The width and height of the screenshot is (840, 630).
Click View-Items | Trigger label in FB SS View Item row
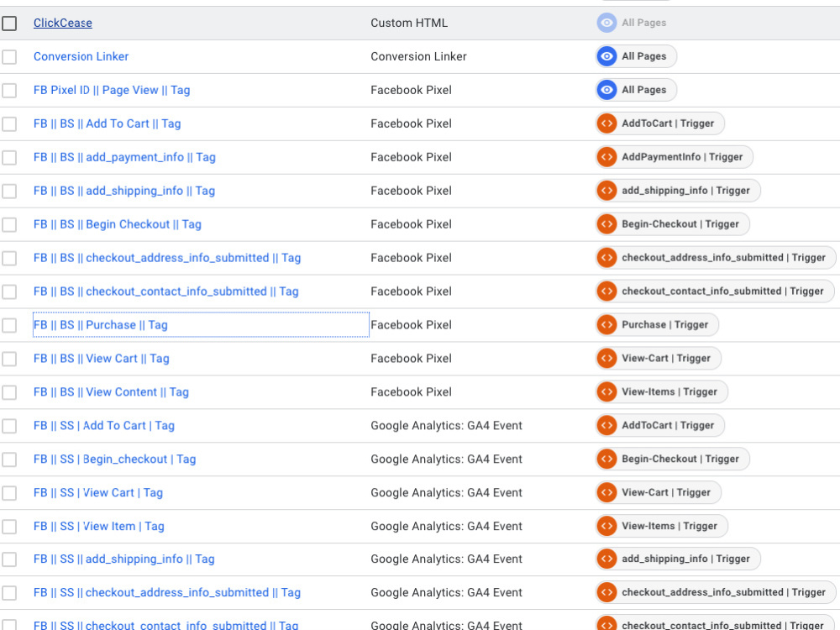tap(669, 526)
